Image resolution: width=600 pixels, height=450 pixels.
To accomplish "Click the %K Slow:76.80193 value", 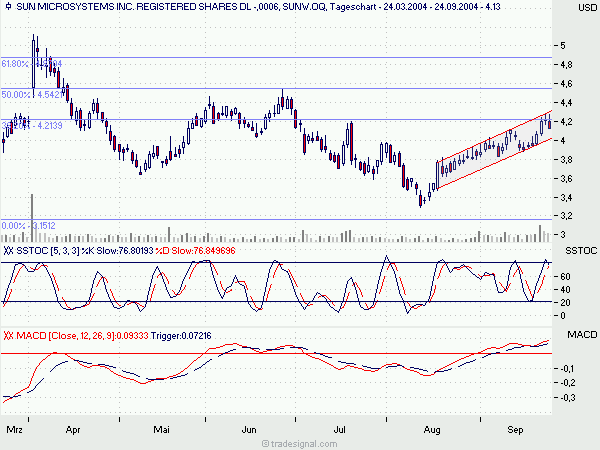I will coord(118,251).
